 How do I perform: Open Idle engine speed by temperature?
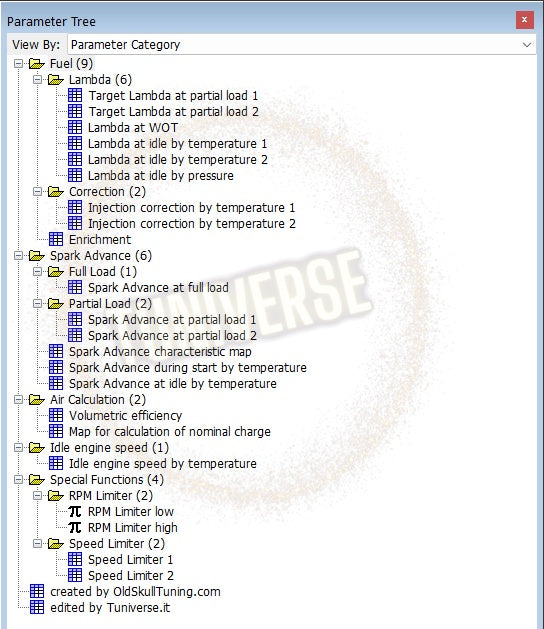point(162,464)
